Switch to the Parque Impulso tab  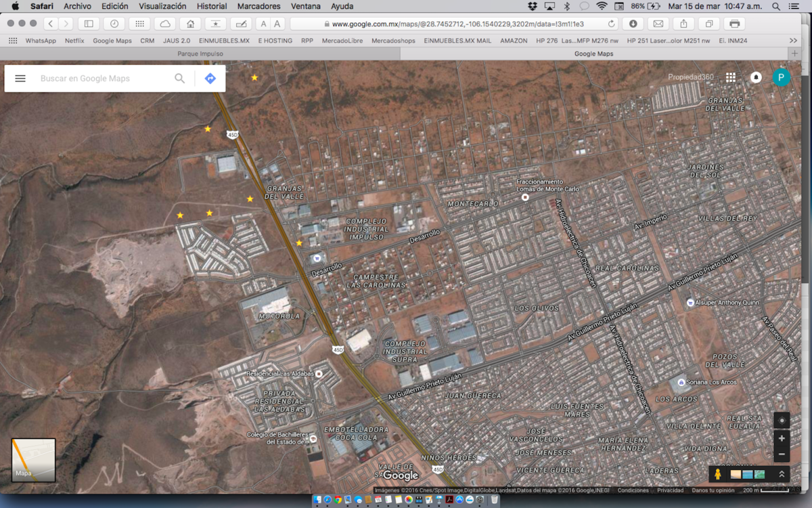click(x=200, y=54)
